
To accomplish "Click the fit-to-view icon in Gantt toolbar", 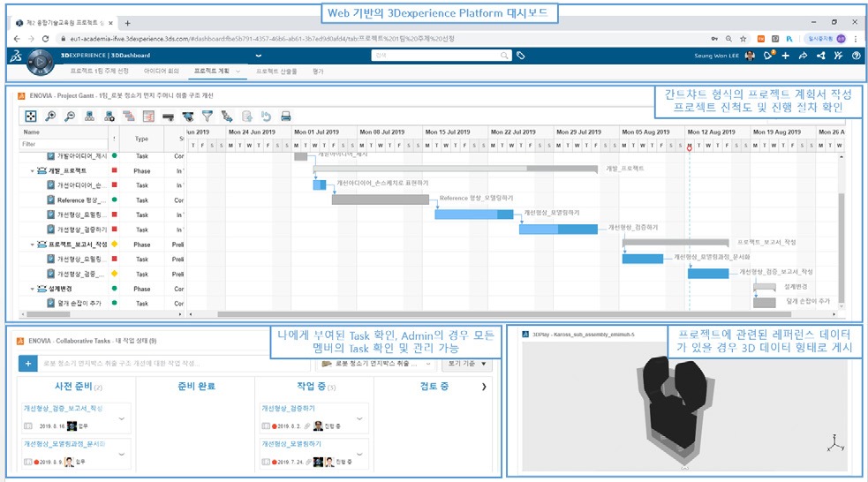I will tap(30, 116).
